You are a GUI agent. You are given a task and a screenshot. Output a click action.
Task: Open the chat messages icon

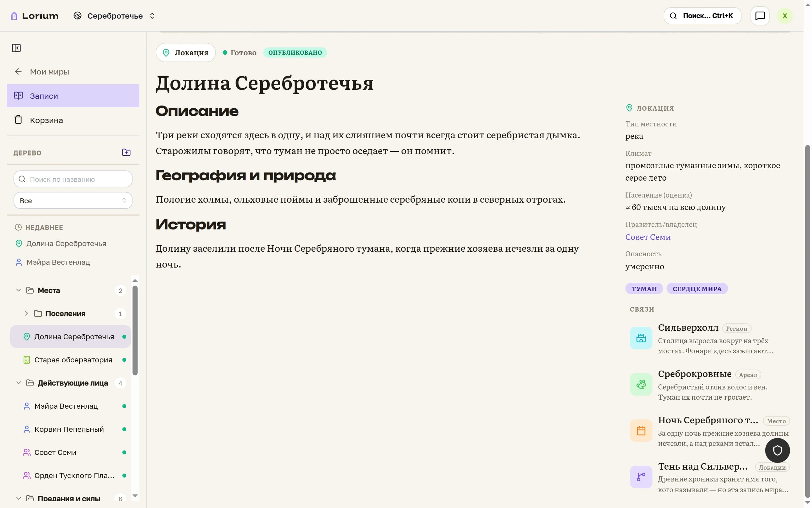(760, 16)
